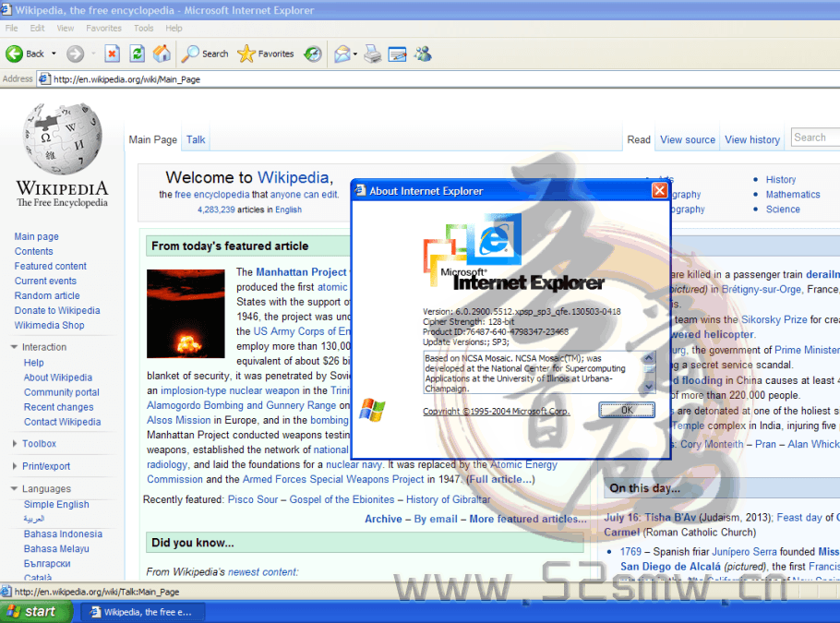Click the Print icon in toolbar
Screen dimensions: 840x623
tap(372, 54)
